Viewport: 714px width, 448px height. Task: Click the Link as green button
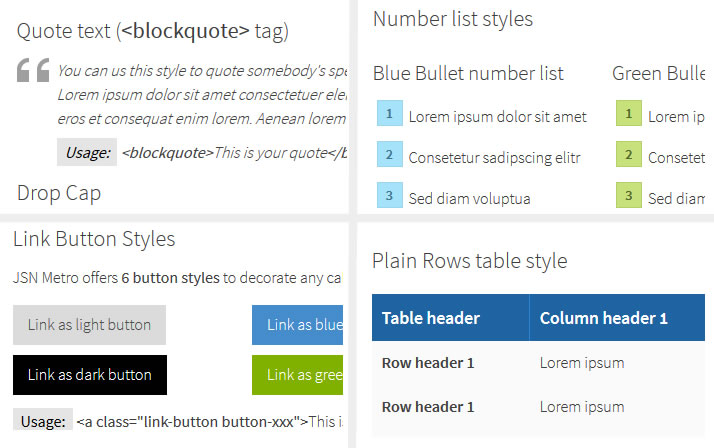[x=297, y=375]
